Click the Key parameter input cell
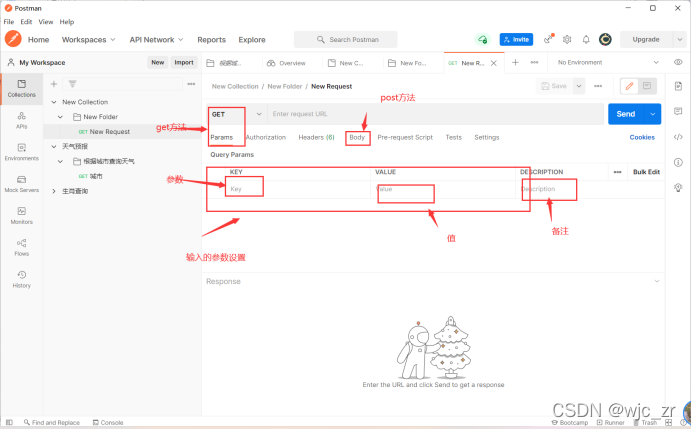This screenshot has height=430, width=691. [297, 189]
